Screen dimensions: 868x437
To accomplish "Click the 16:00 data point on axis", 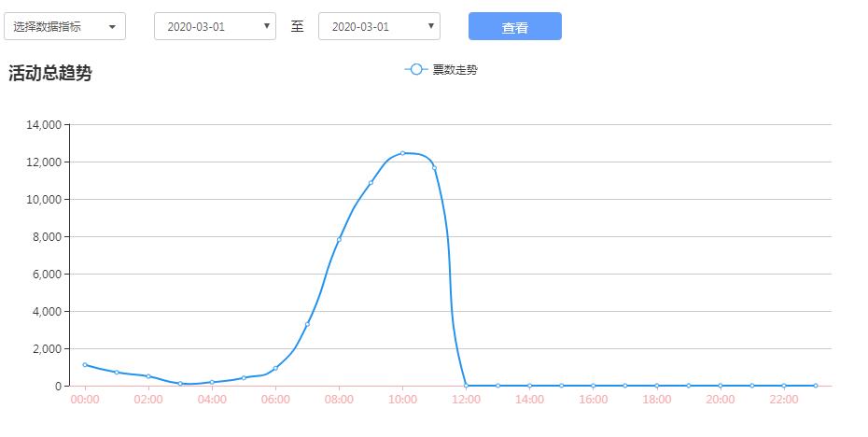I will (593, 386).
